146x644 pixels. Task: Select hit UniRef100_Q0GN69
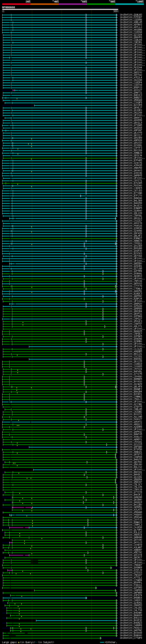click(131, 568)
